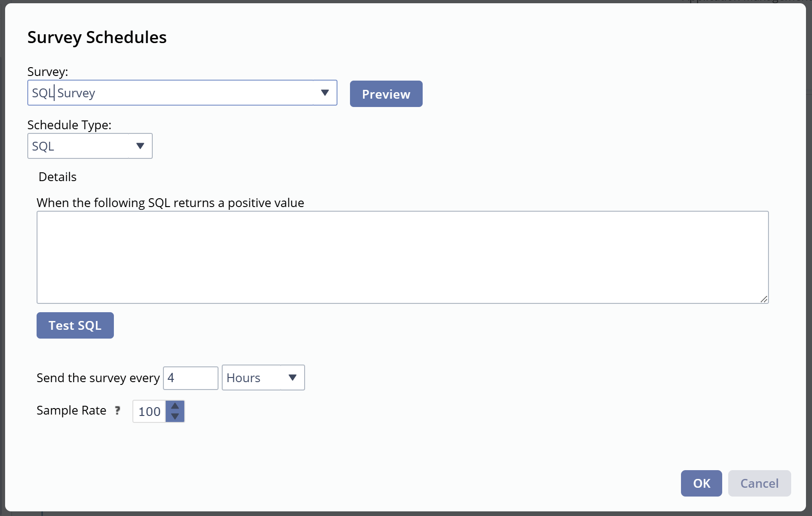Focus the SQL query text area

[x=402, y=257]
